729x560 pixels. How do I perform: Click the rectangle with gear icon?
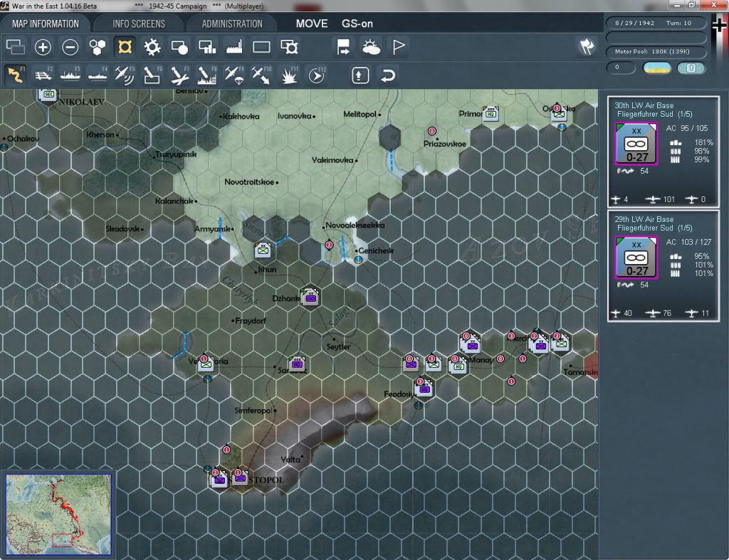pos(289,47)
